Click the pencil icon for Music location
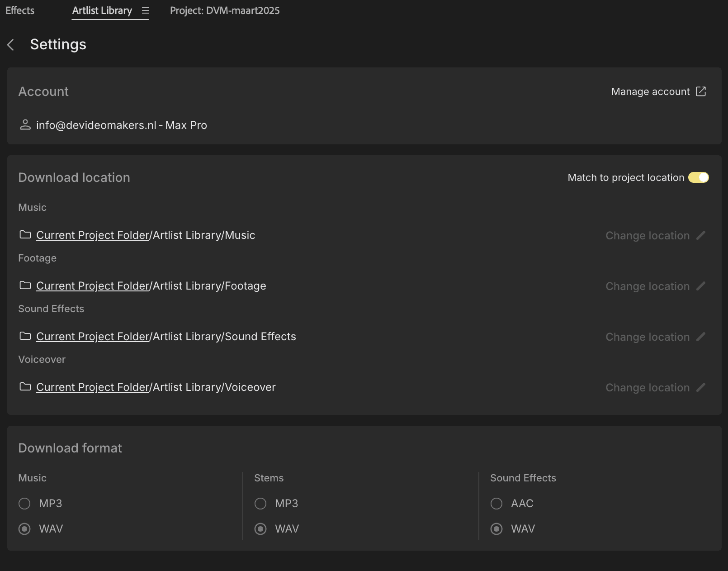Screen dimensions: 728x571 pos(700,235)
